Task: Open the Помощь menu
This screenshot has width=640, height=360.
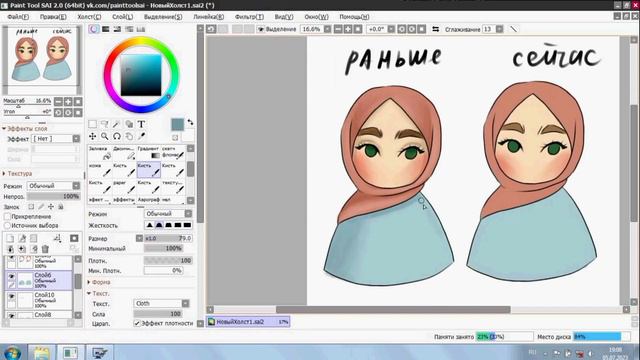Action: point(354,17)
